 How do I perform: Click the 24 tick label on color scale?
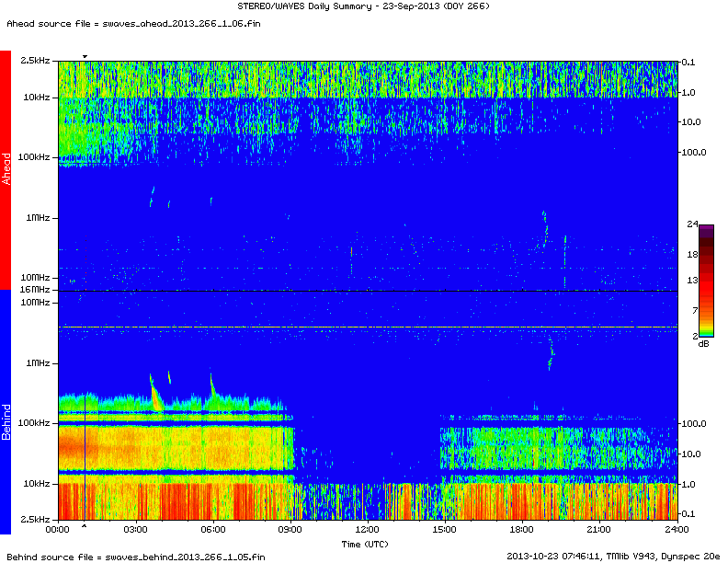[x=692, y=224]
